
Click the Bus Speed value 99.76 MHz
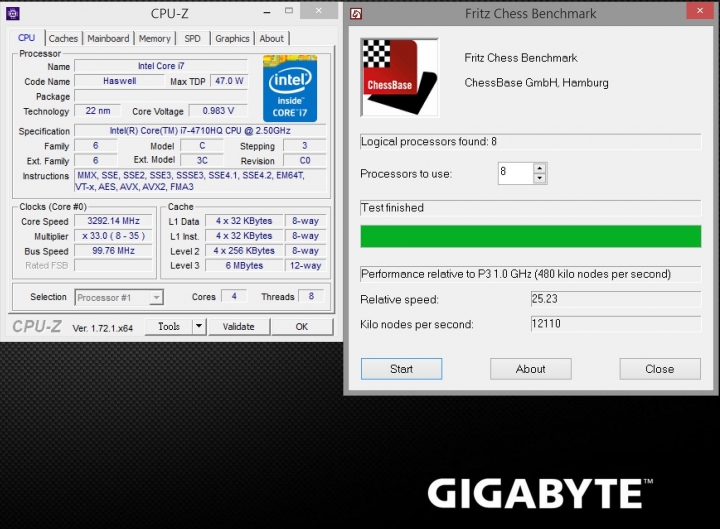(x=113, y=251)
